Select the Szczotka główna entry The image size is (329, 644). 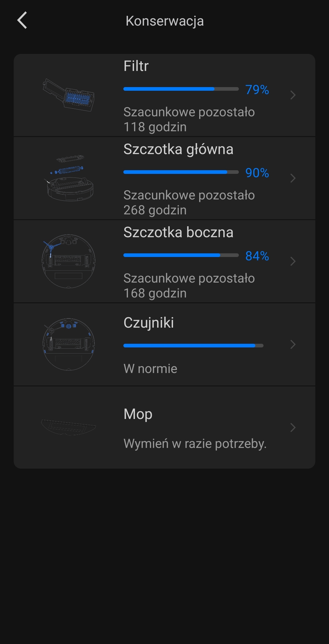click(x=178, y=149)
